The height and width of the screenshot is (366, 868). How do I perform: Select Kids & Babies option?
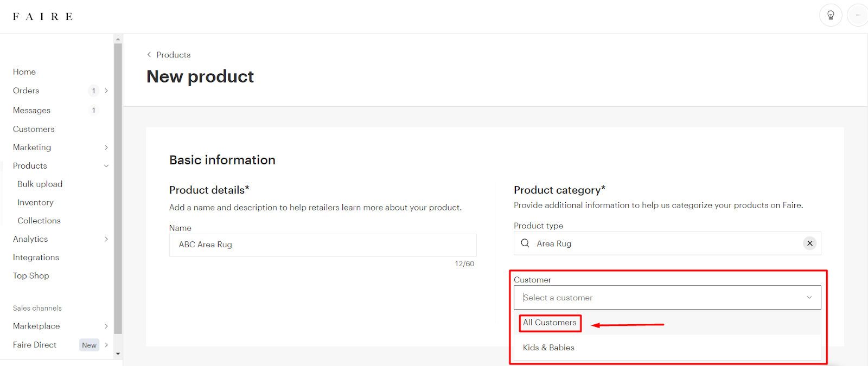pos(548,348)
